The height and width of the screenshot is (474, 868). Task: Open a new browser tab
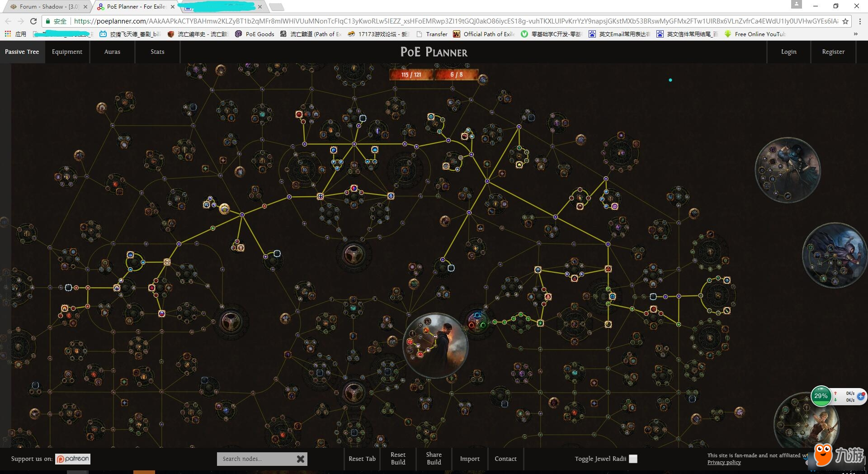click(276, 7)
